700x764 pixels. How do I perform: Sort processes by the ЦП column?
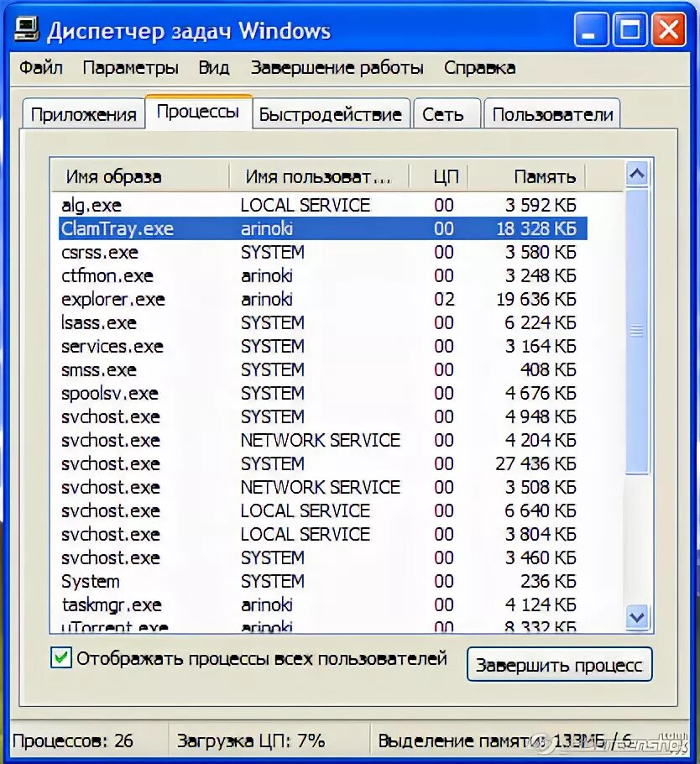tap(444, 175)
